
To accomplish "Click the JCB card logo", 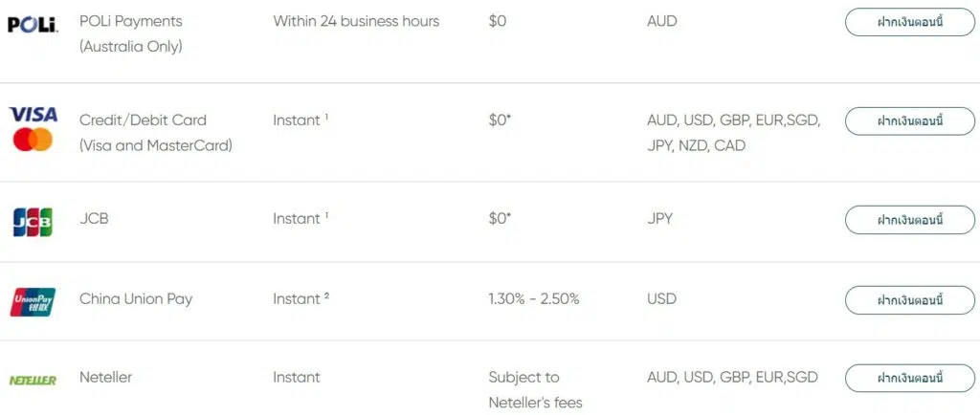I will (x=33, y=222).
